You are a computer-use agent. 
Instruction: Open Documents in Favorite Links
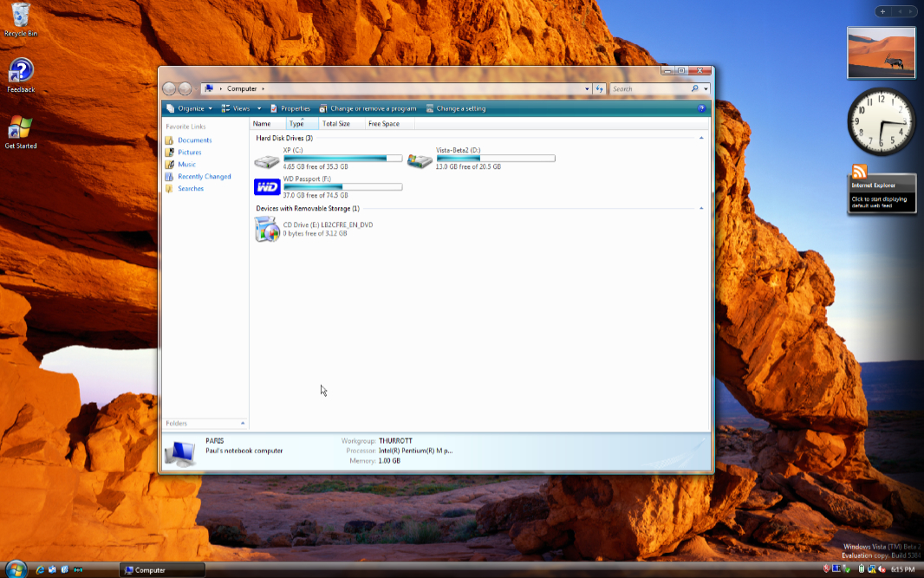[x=194, y=140]
